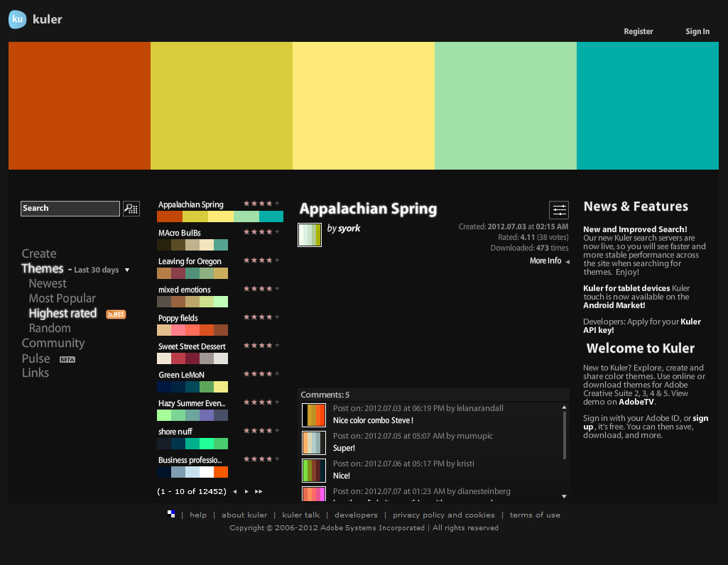Click the large burnt orange color band

click(80, 106)
